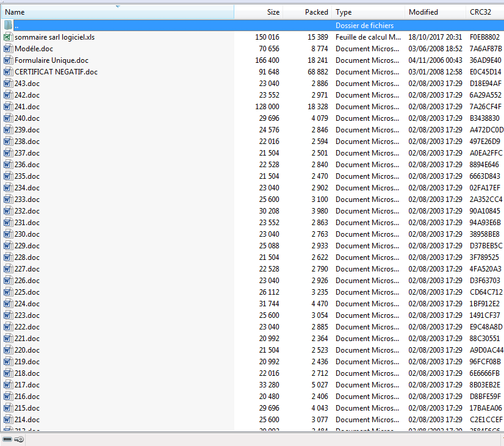Click the Word icon next to Formulaire Unique.doc
The image size is (504, 446).
(8, 60)
